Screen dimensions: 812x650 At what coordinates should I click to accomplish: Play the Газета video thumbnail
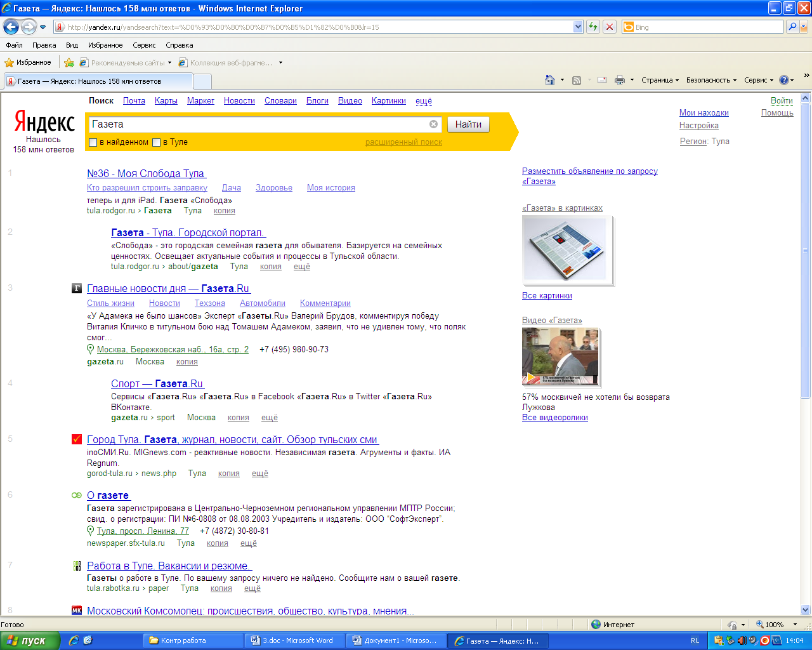pos(560,357)
